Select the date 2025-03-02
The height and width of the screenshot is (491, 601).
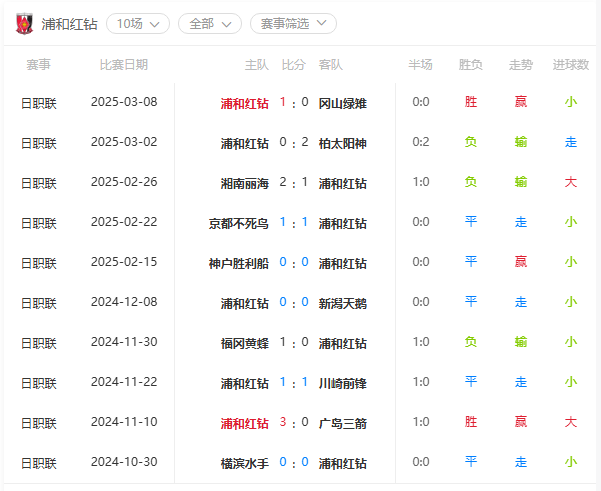pos(124,142)
